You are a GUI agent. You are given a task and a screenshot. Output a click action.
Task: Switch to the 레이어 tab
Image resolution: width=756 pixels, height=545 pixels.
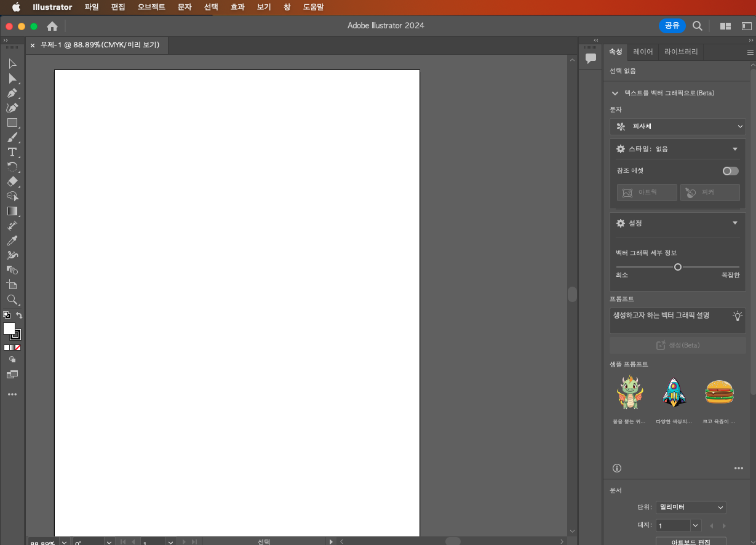point(643,52)
